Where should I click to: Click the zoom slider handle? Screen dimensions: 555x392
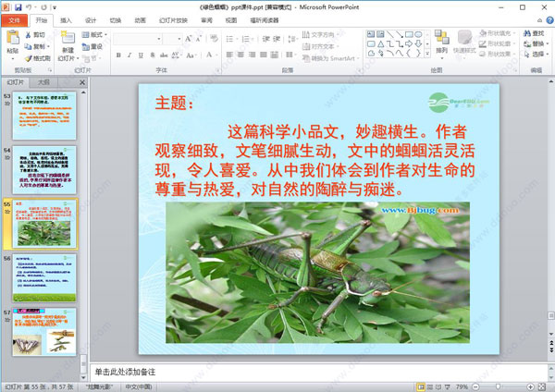pyautogui.click(x=498, y=386)
